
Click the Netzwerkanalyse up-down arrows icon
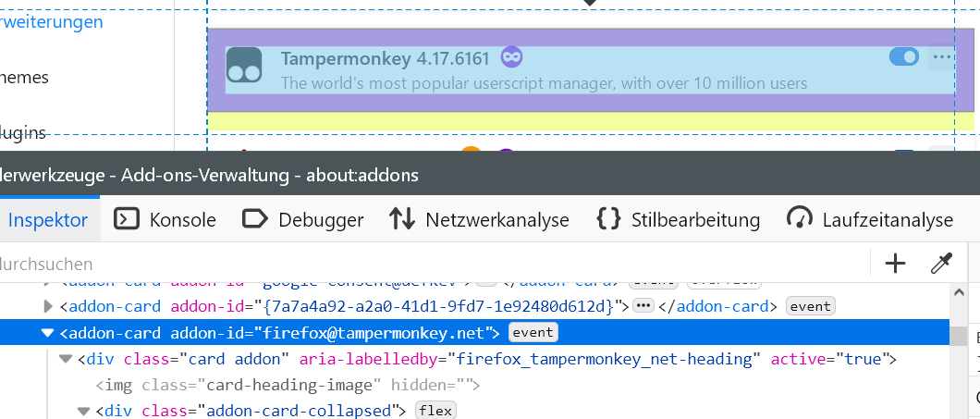point(401,219)
